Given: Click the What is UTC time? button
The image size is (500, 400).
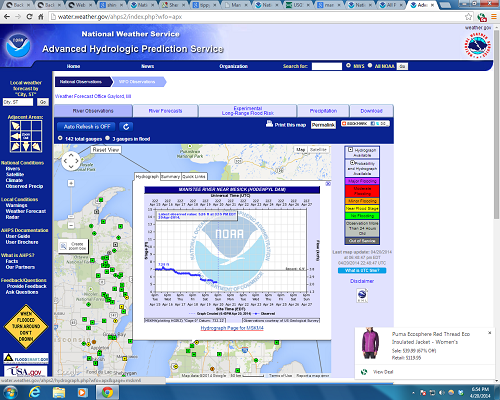Looking at the screenshot, I should coord(362,270).
